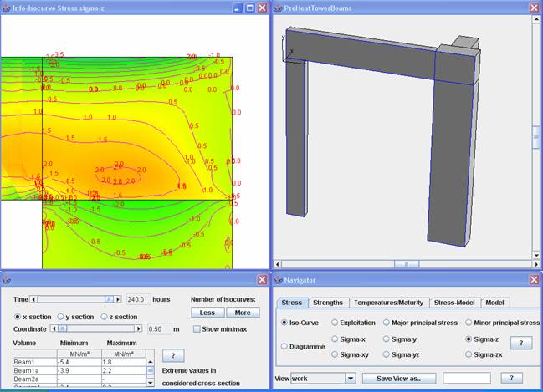The image size is (543, 392).
Task: Select the x-section radio button
Action: (18, 317)
